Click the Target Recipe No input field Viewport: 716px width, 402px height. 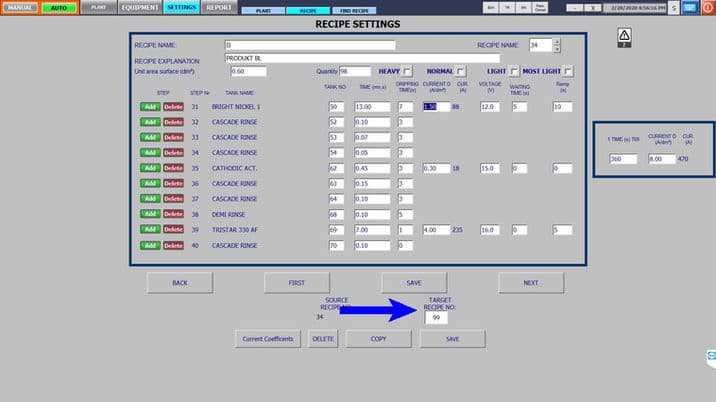click(437, 317)
